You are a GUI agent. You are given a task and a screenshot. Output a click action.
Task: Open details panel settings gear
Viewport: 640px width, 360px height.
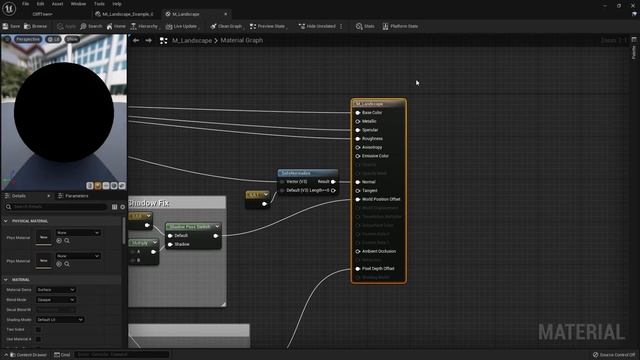(x=122, y=207)
